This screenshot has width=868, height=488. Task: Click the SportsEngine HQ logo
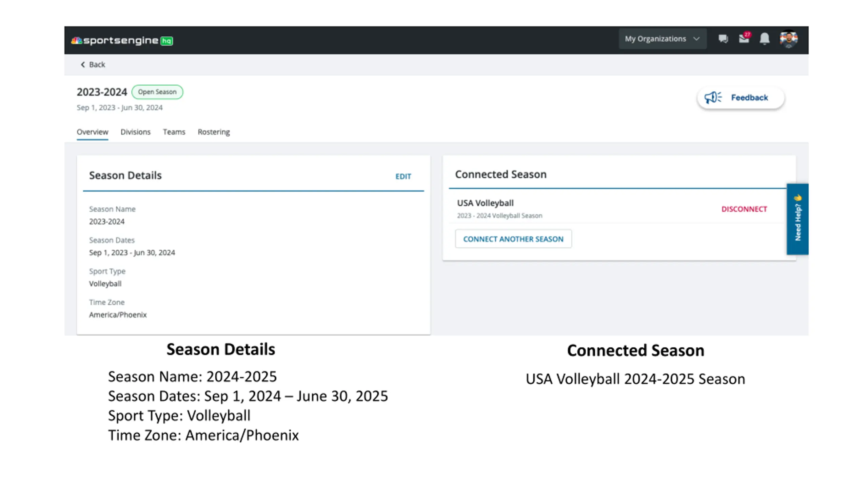pyautogui.click(x=122, y=41)
